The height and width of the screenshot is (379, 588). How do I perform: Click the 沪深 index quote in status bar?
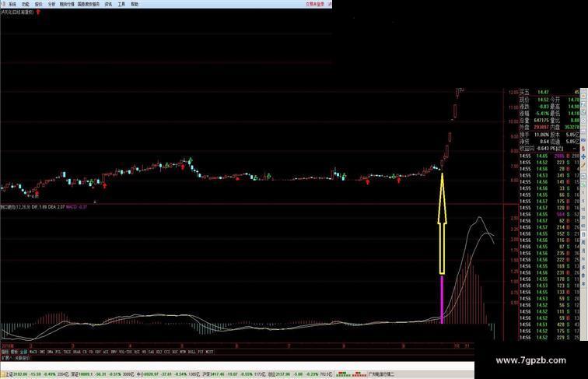(x=234, y=374)
